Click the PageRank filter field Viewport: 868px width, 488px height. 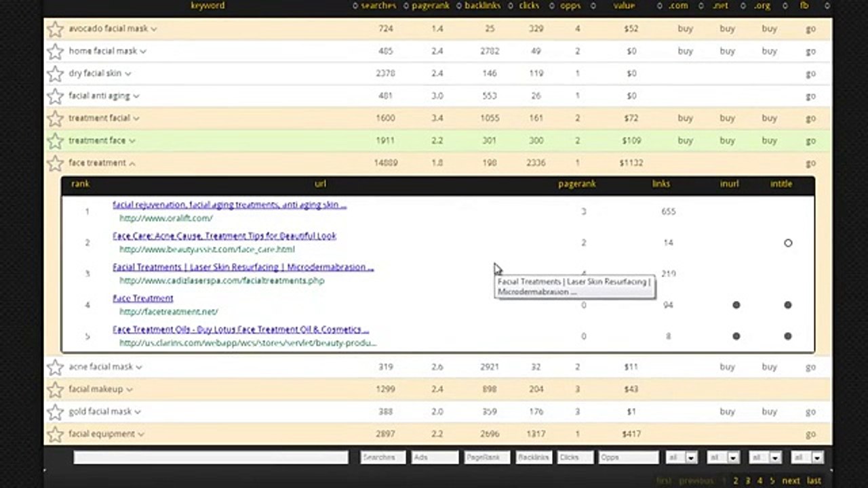coord(487,457)
